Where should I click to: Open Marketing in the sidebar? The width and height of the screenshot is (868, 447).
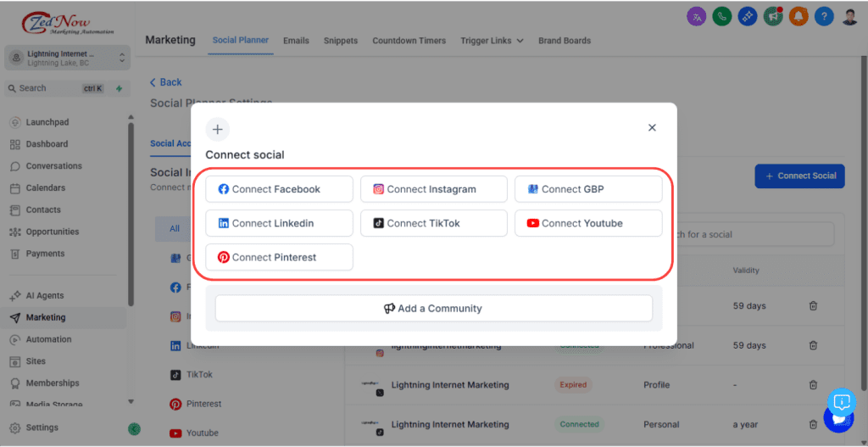pos(46,317)
